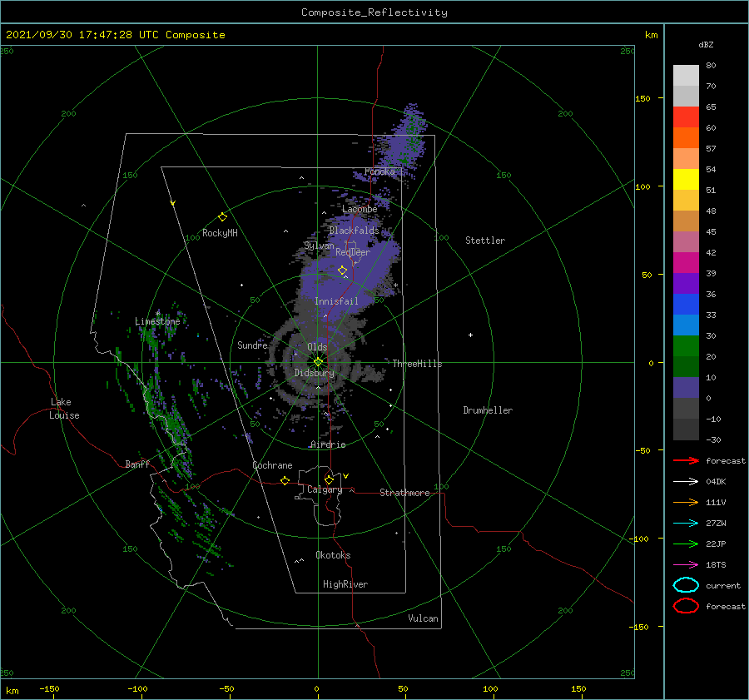Click the Calgary city label

tap(325, 489)
